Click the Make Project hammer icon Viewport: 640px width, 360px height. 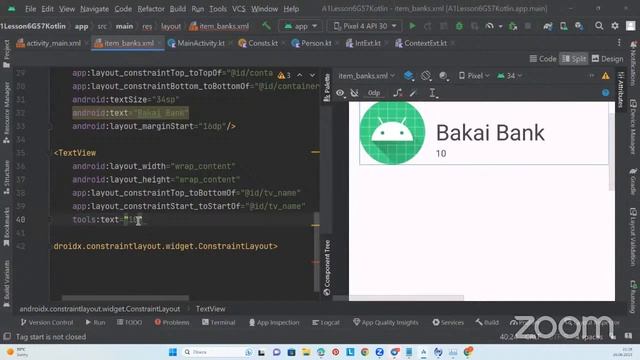click(x=266, y=26)
